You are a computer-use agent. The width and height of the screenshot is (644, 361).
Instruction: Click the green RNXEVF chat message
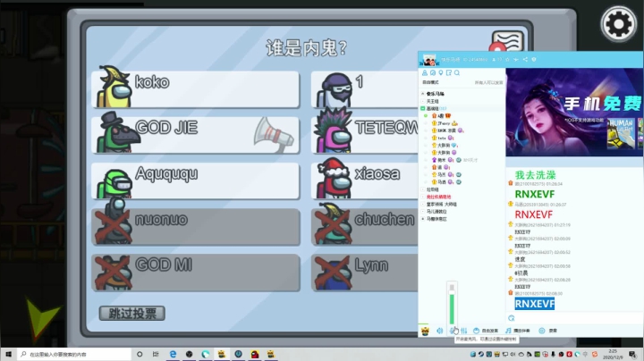(x=534, y=194)
